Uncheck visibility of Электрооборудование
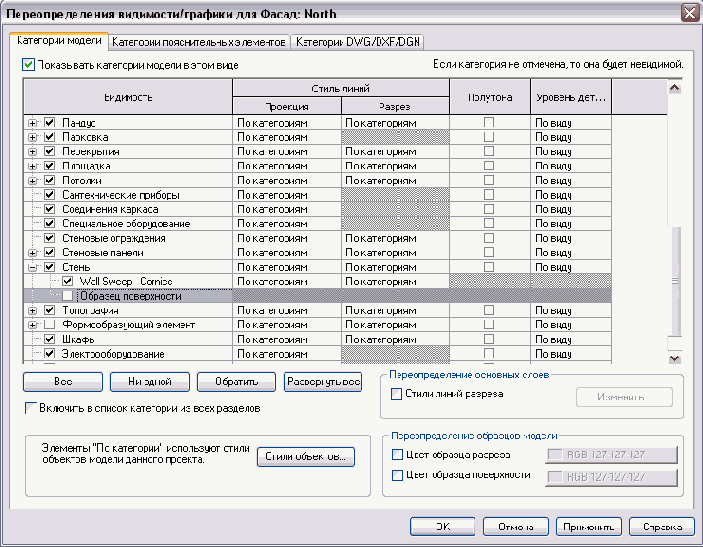Screen dimensions: 703x547 pos(49,353)
